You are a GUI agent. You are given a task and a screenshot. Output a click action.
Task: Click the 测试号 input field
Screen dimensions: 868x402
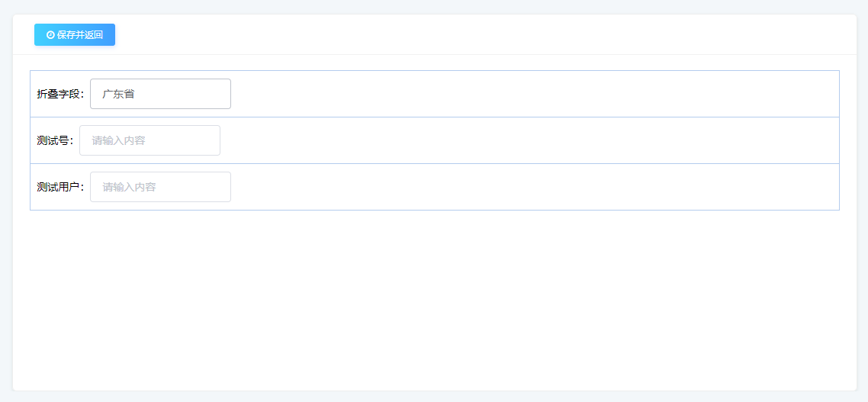(150, 140)
